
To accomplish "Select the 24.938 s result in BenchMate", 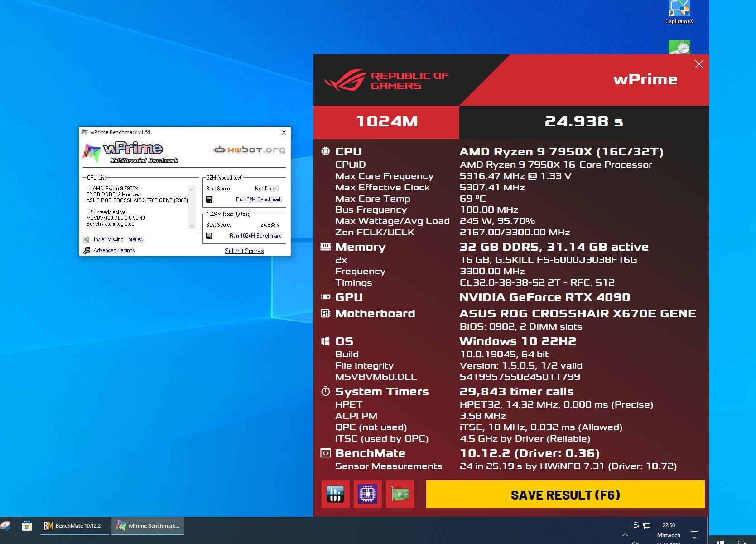I will [584, 121].
